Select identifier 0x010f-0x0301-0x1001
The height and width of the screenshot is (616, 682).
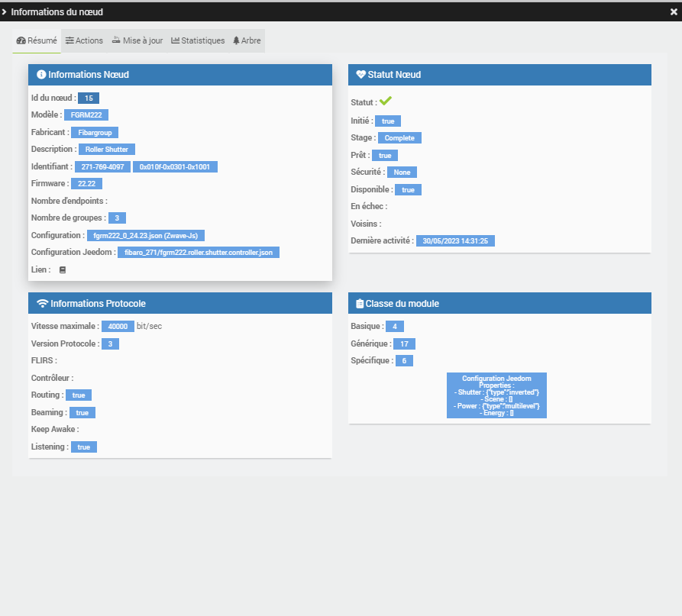pyautogui.click(x=175, y=167)
